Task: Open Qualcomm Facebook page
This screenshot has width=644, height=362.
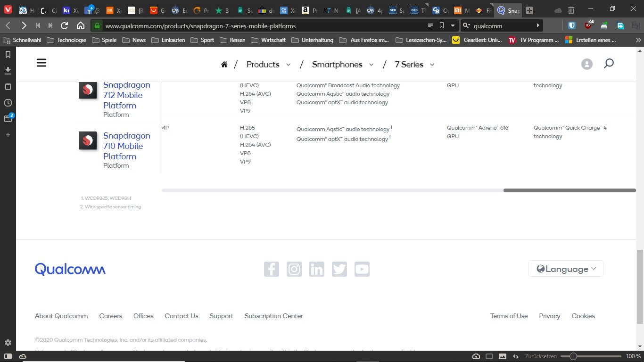Action: (272, 269)
